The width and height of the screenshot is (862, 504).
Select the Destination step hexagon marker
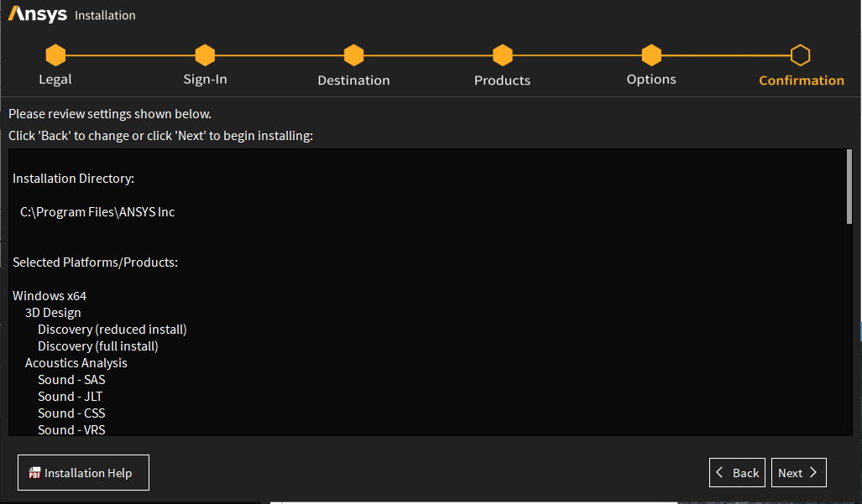coord(353,55)
